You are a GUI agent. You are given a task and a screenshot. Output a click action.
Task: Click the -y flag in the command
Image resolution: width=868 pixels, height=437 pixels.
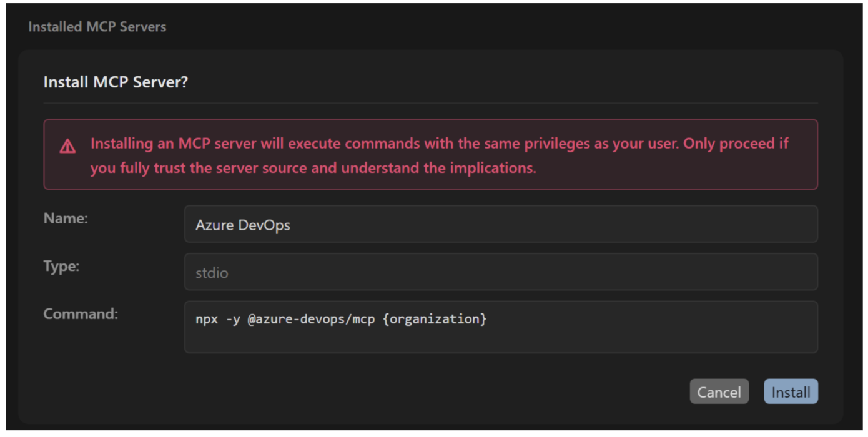pos(233,319)
